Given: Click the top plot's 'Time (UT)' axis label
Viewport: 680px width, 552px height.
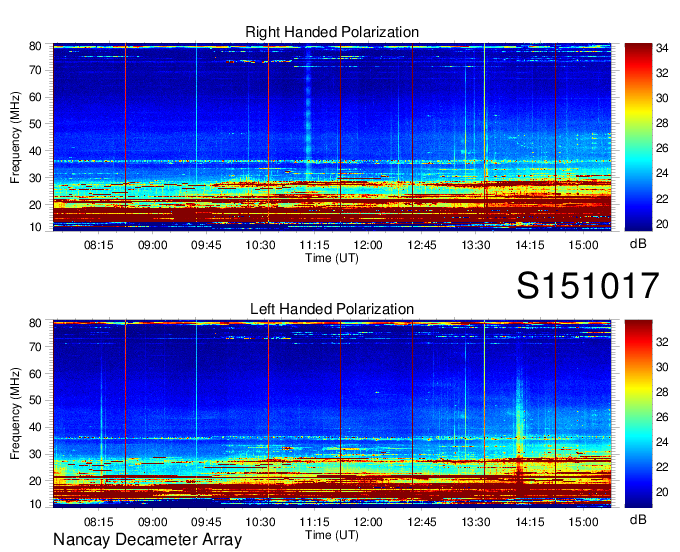Looking at the screenshot, I should [332, 258].
